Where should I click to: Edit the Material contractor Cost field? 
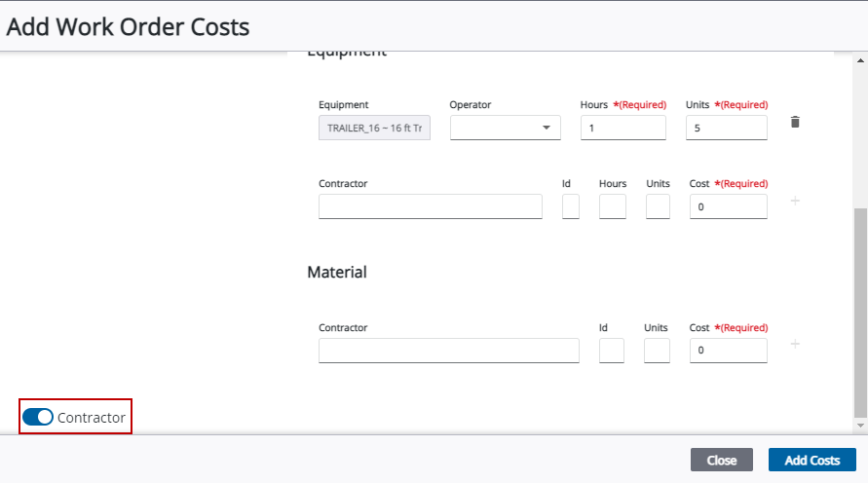pos(728,351)
